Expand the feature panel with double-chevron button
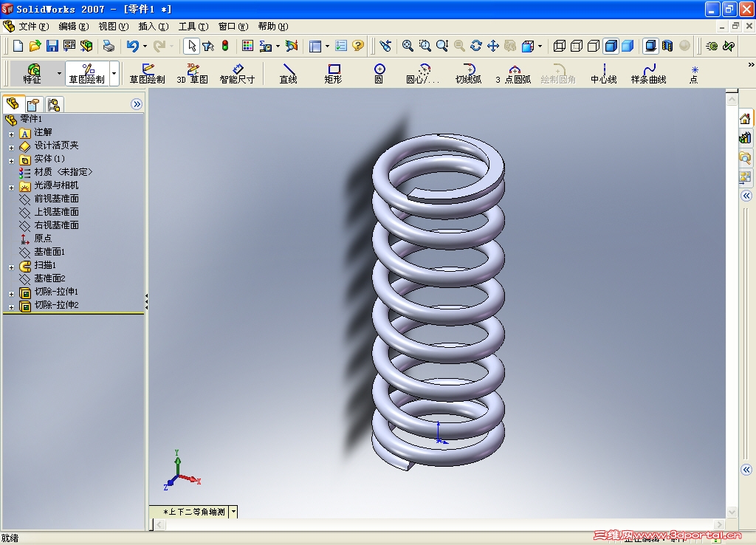The image size is (756, 545). (x=137, y=104)
